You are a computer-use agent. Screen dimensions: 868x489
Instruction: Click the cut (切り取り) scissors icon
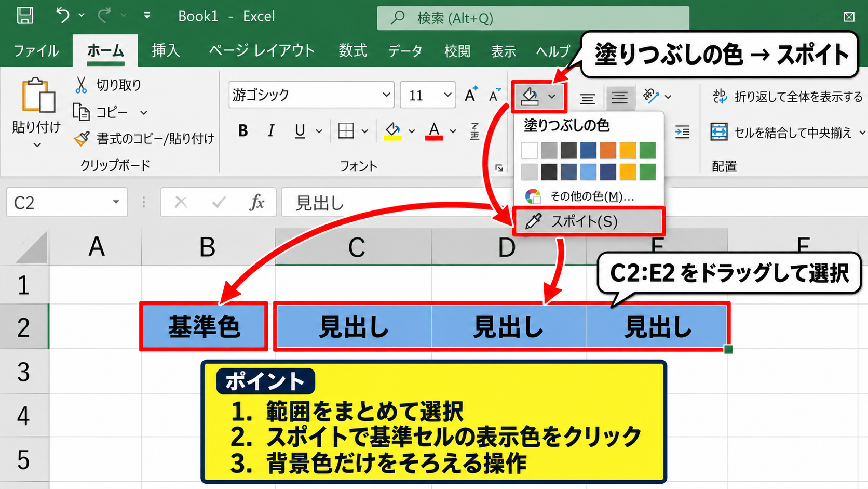click(x=81, y=85)
